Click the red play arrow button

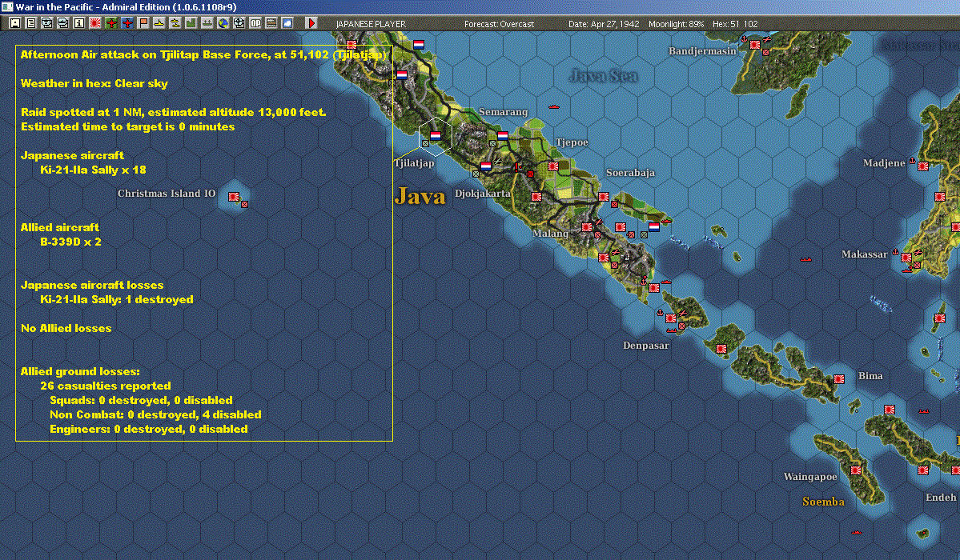(x=311, y=23)
